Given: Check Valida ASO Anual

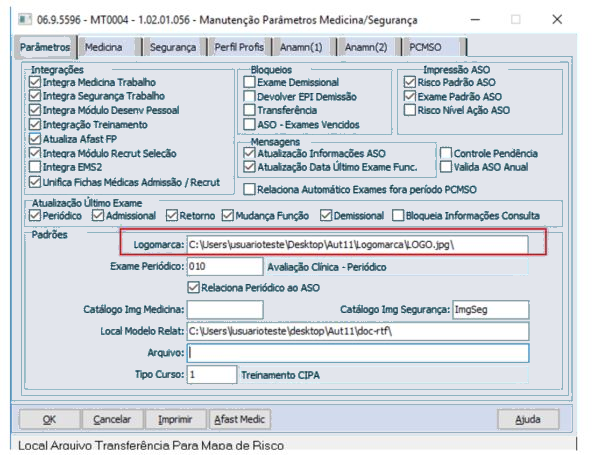Looking at the screenshot, I should 446,167.
